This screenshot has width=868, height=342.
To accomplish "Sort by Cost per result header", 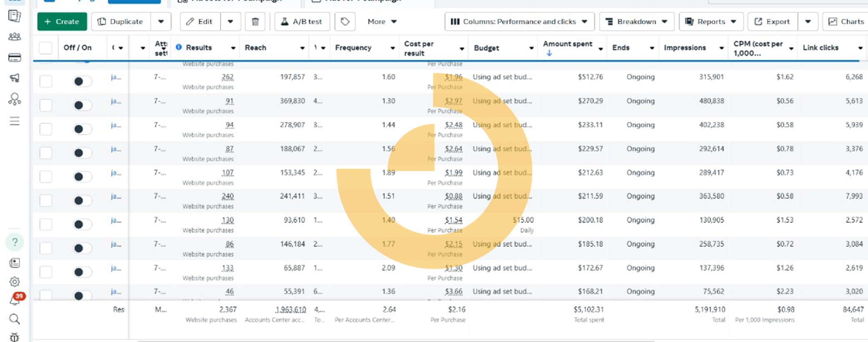I will (x=419, y=48).
